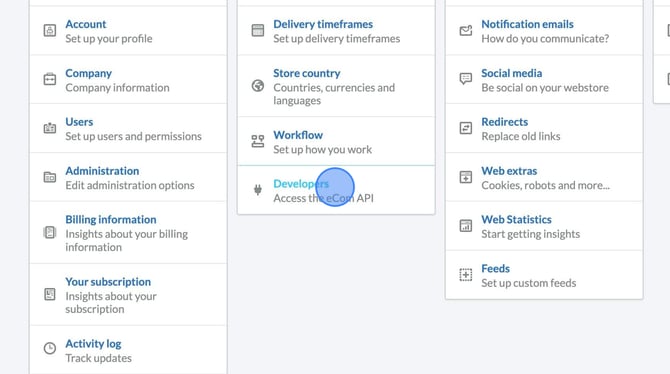Click 'Track updates' text
Image resolution: width=670 pixels, height=374 pixels.
pos(98,358)
